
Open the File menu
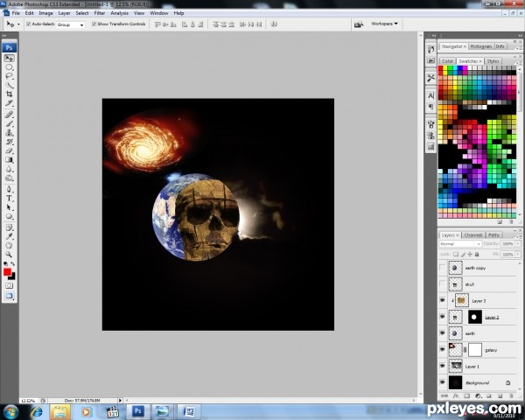[x=16, y=13]
